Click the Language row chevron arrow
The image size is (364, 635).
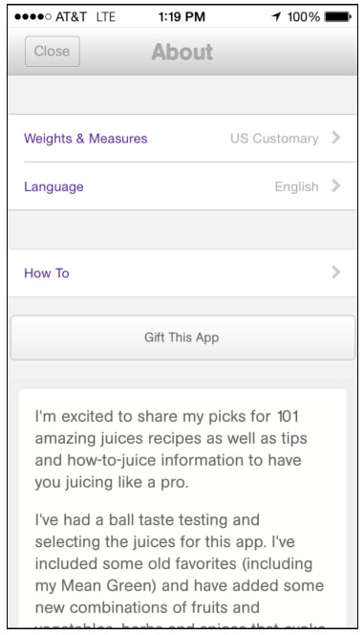coord(335,186)
